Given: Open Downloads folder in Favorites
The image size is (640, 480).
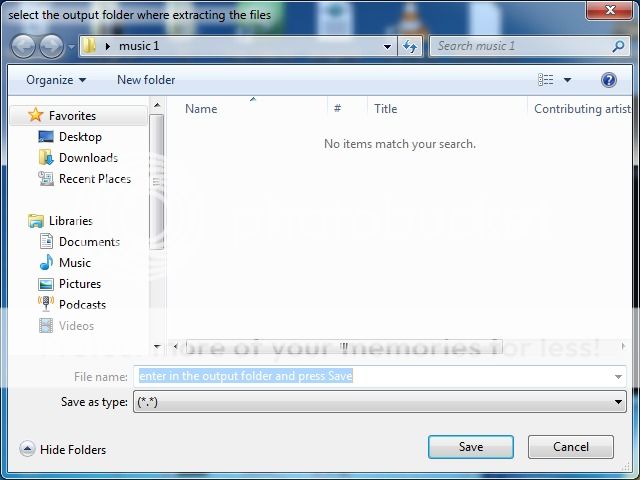Looking at the screenshot, I should (88, 158).
